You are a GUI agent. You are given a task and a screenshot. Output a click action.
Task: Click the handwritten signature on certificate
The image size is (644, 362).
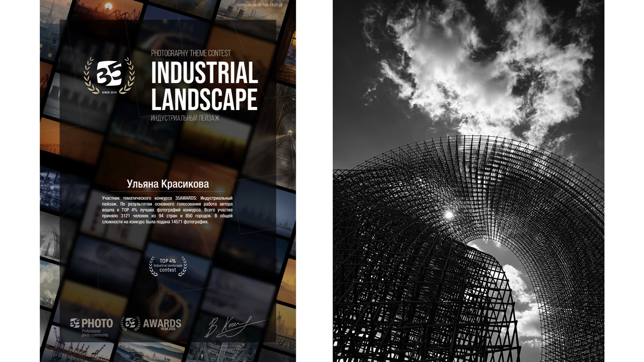[x=231, y=326]
